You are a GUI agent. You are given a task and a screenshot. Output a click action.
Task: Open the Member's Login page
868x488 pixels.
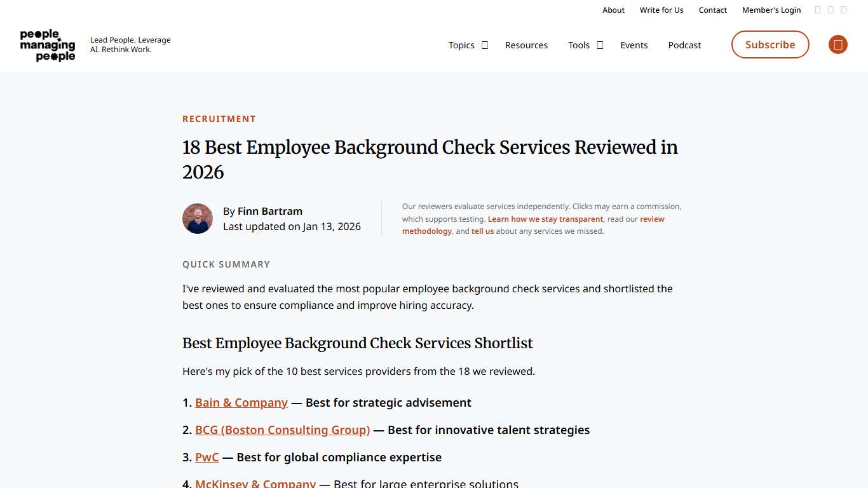771,10
